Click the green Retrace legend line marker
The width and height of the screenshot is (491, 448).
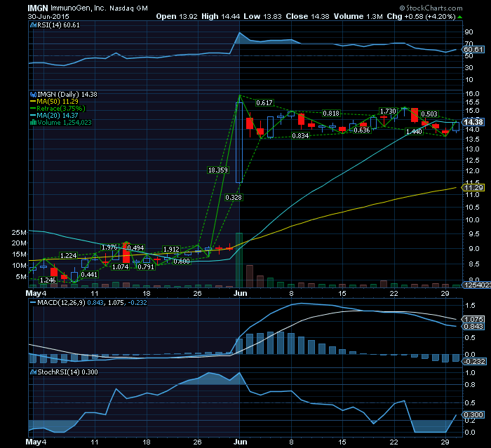33,109
